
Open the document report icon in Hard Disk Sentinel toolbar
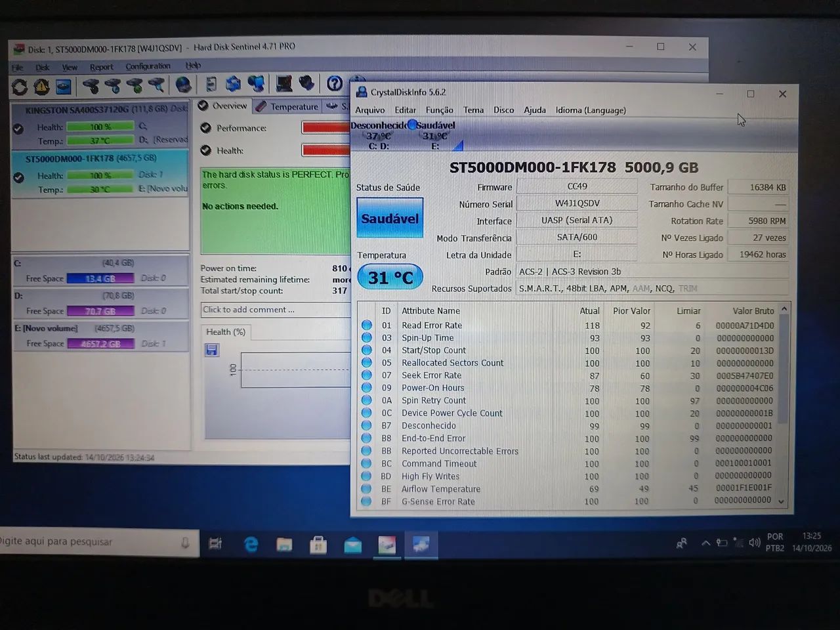tap(211, 84)
